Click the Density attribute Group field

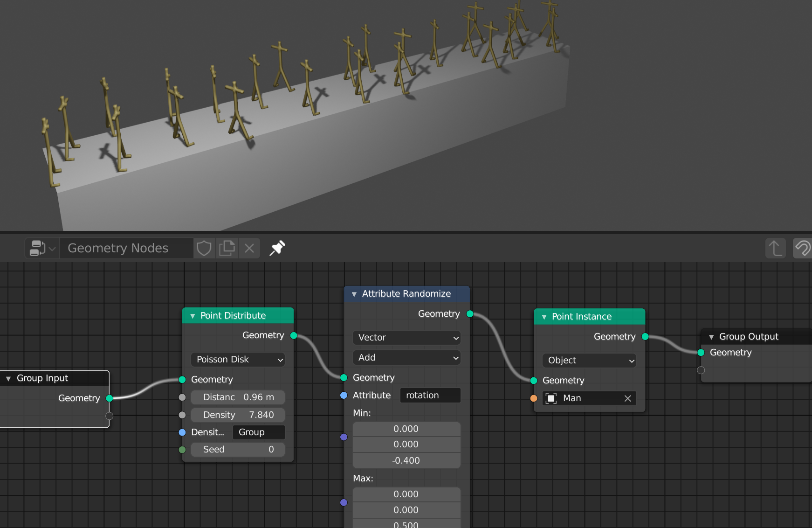(259, 432)
